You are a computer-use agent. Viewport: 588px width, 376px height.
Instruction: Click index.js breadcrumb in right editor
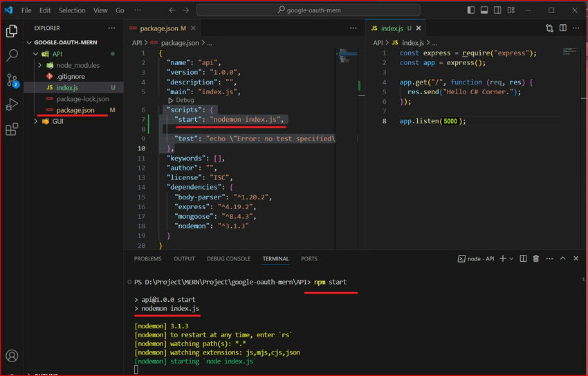click(x=413, y=43)
